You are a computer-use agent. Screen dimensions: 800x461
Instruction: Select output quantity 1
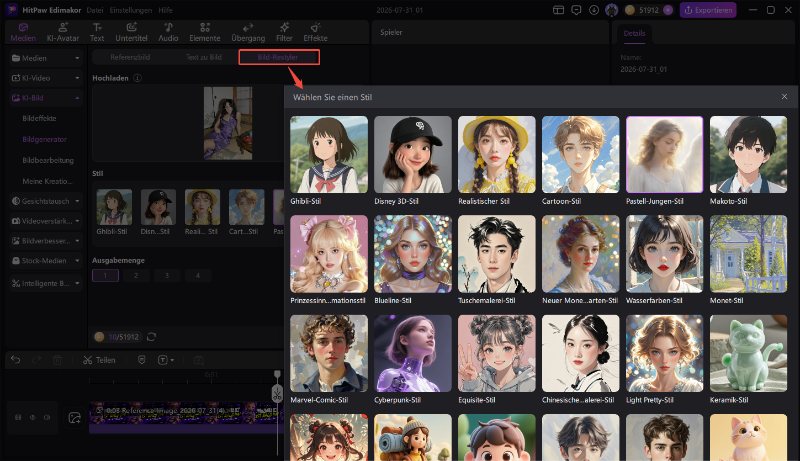pyautogui.click(x=106, y=275)
